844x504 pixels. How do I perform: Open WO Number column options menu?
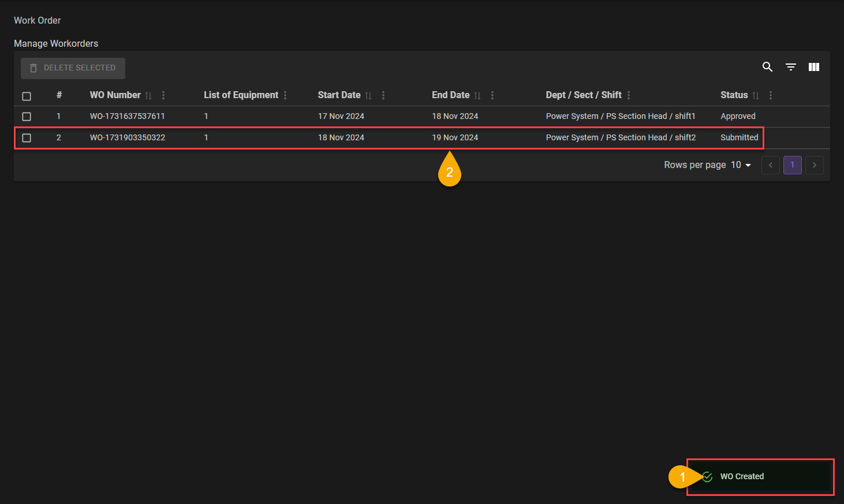163,95
